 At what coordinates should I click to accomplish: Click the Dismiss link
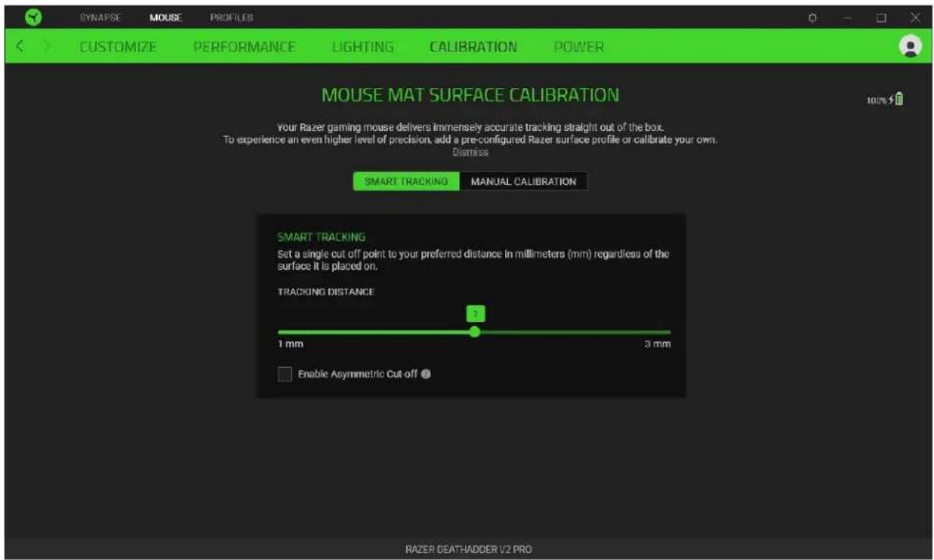(x=470, y=152)
